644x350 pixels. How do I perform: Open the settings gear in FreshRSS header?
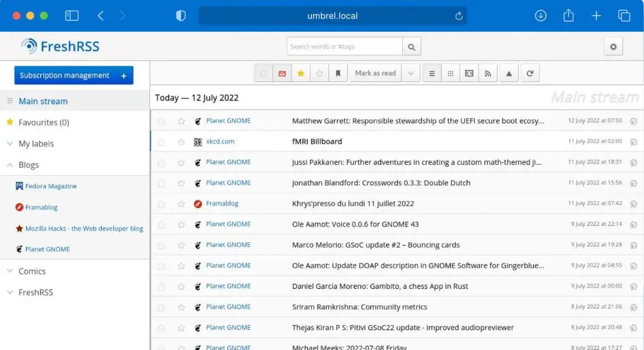point(613,46)
